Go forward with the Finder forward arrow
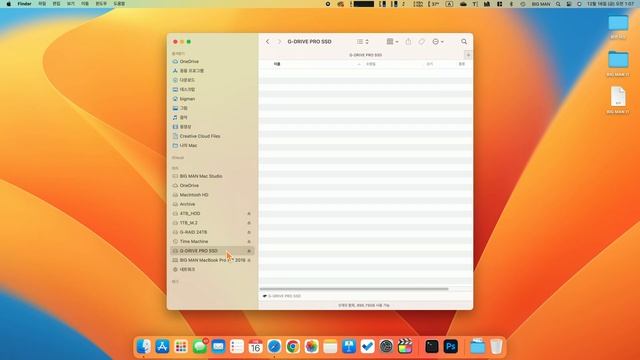640x360 pixels. pos(280,42)
